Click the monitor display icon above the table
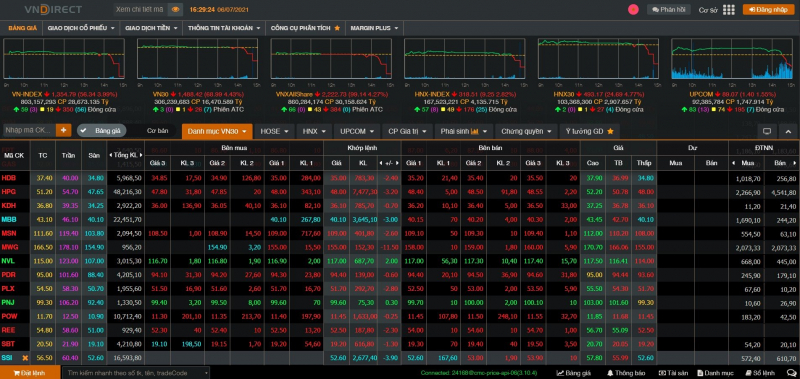 [766, 131]
